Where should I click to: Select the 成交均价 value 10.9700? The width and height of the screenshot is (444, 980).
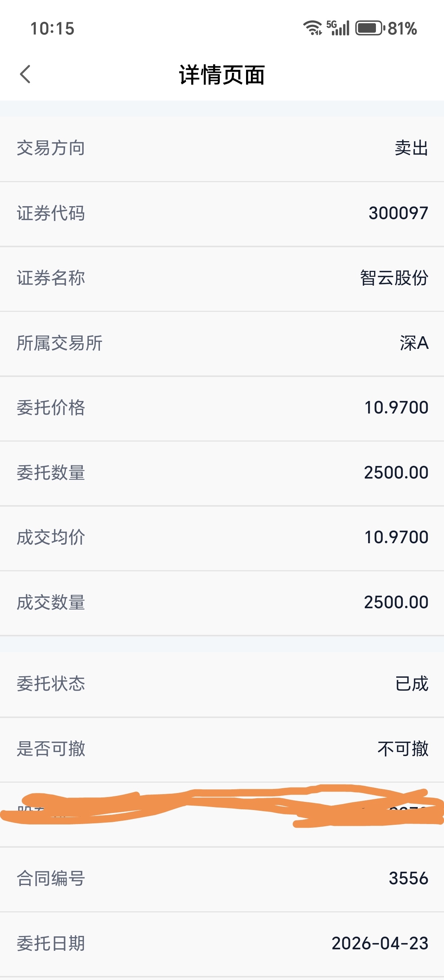click(396, 538)
